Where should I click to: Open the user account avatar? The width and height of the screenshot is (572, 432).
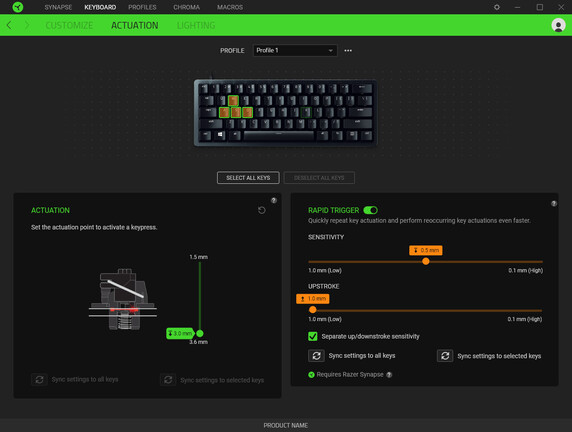point(558,25)
